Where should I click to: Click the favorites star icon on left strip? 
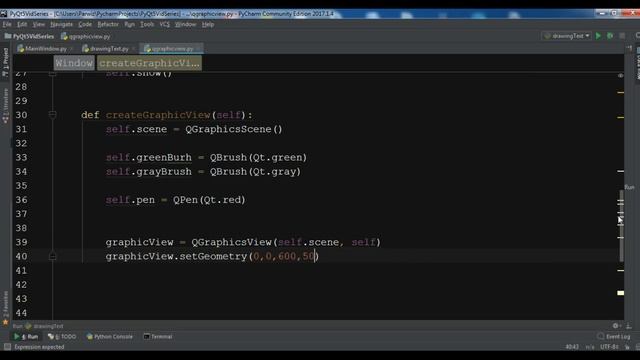pos(5,322)
